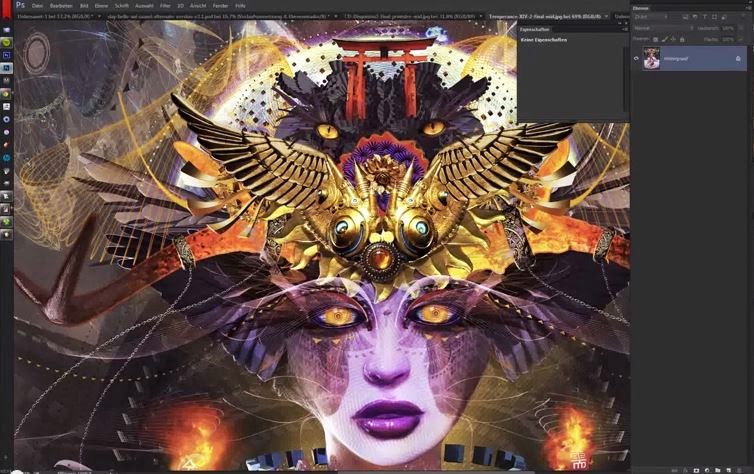Click the Photoshop Ps logo
The width and height of the screenshot is (754, 474).
[20, 5]
